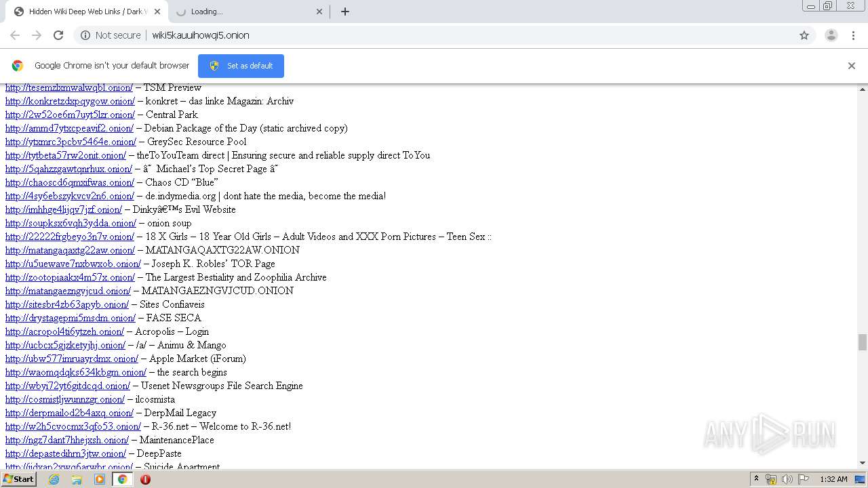Open the acropol4ti6ytzeh.onion Acropolis link
The height and width of the screenshot is (488, 868).
[x=64, y=331]
